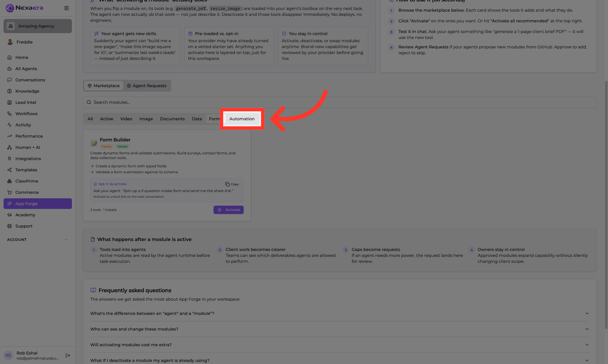
Task: Filter modules by Video category
Action: 126,119
